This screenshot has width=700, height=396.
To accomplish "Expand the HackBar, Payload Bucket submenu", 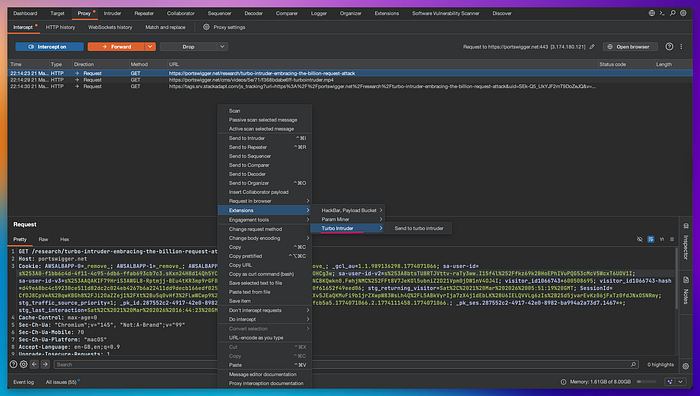I will coord(347,210).
